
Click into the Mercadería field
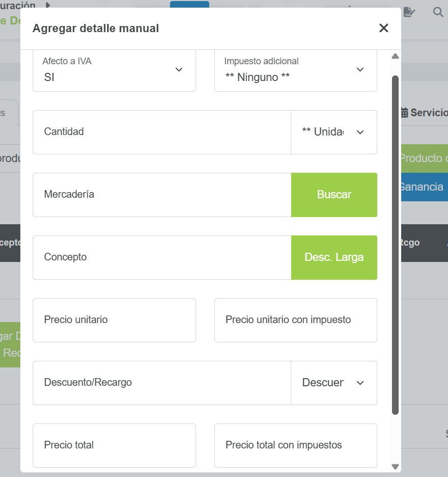(162, 195)
